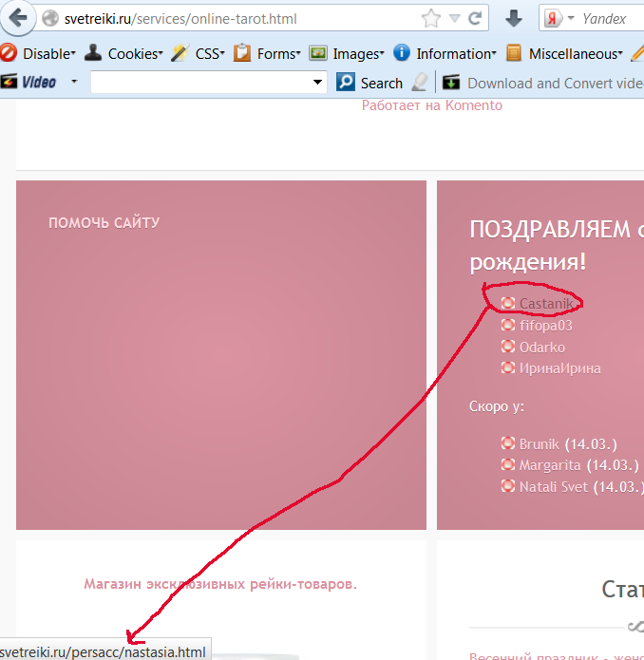This screenshot has height=660, width=644.
Task: Open Odarko user profile link
Action: [542, 348]
